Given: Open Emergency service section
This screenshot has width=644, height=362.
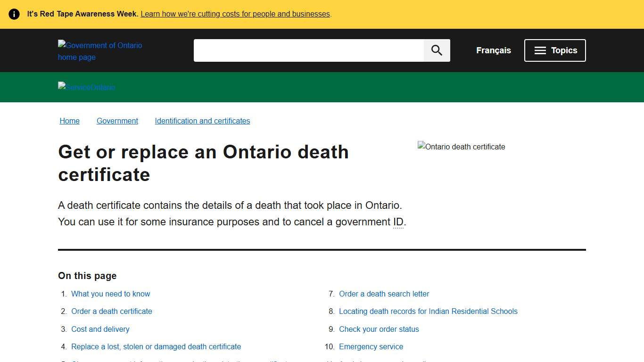Looking at the screenshot, I should pyautogui.click(x=371, y=346).
